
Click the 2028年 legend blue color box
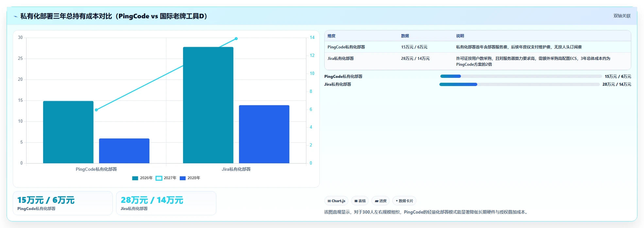(x=183, y=178)
